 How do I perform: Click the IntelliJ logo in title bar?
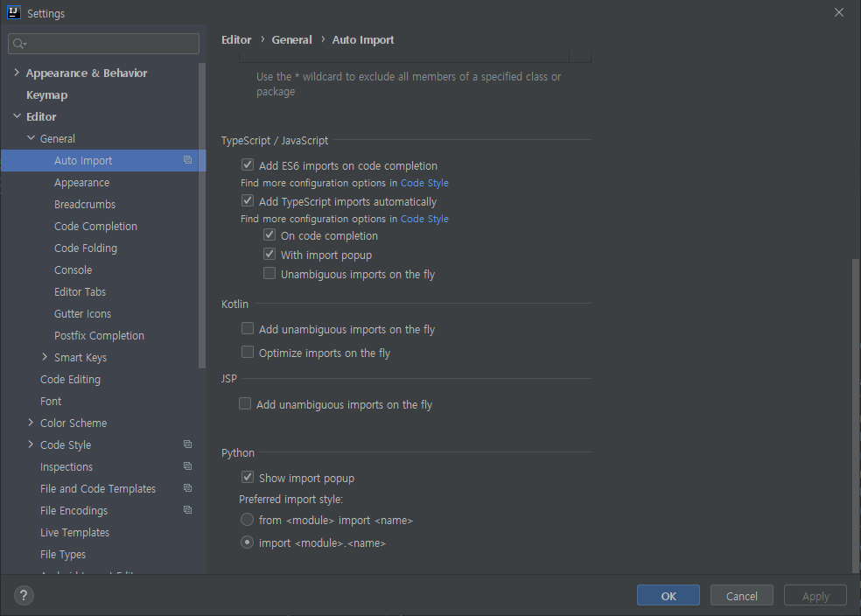pos(14,12)
